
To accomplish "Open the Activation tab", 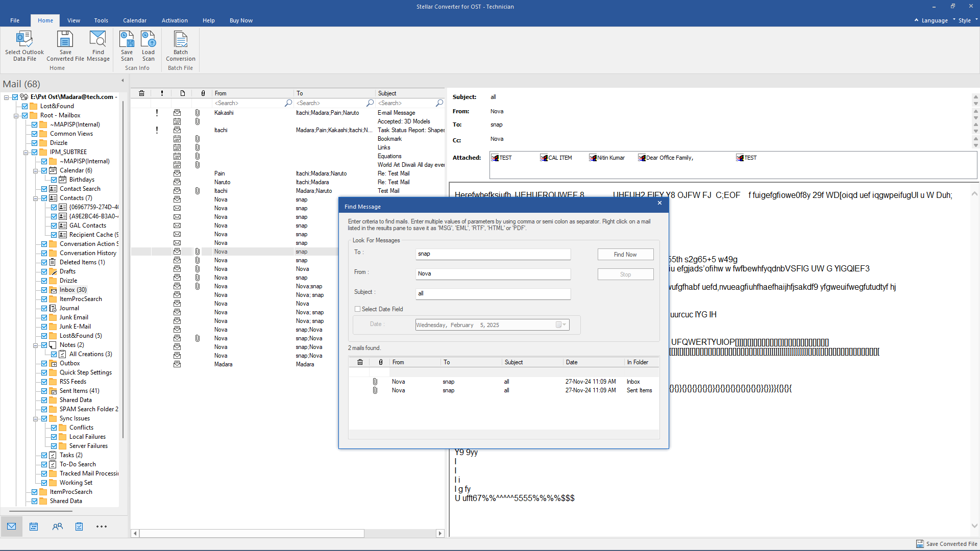I will point(175,20).
